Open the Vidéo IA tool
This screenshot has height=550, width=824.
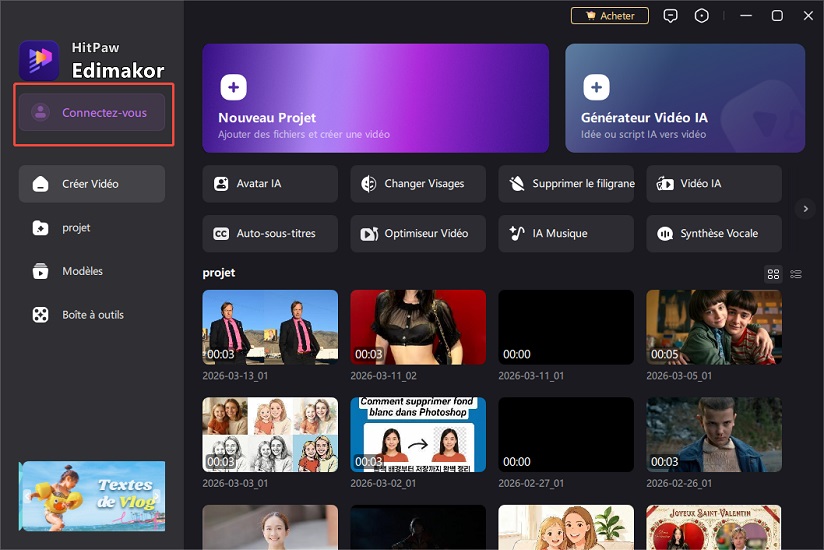point(714,184)
